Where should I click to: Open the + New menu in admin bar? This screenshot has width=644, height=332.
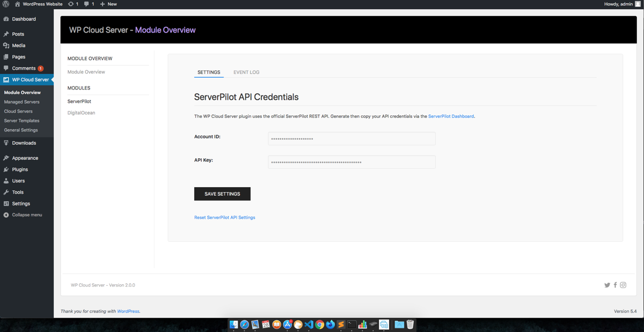[x=108, y=4]
